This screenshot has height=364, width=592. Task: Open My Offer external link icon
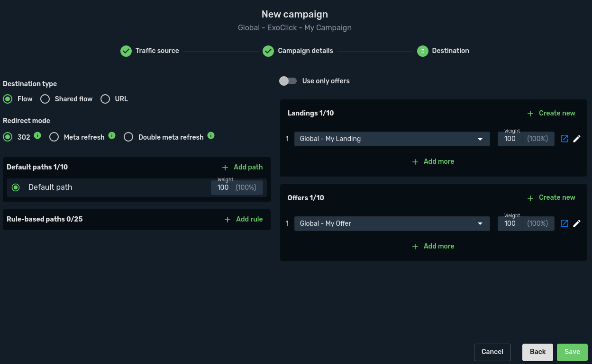coord(564,223)
